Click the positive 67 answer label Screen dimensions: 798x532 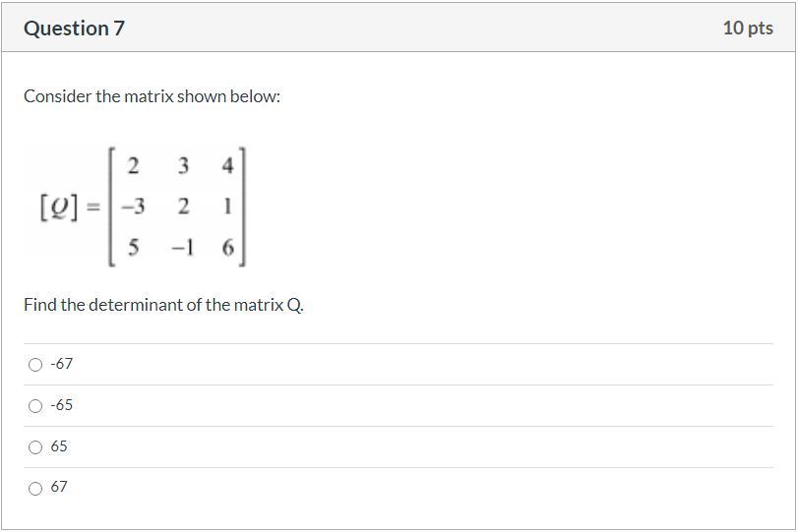[59, 487]
